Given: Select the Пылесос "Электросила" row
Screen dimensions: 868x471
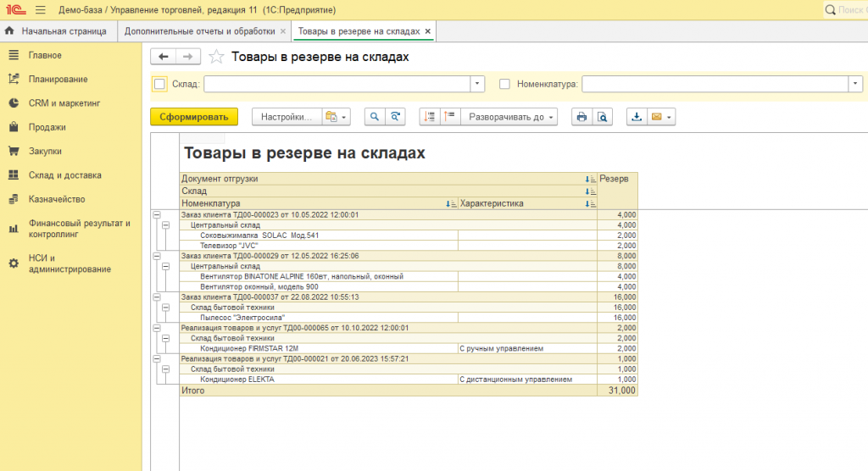Looking at the screenshot, I should (x=409, y=318).
